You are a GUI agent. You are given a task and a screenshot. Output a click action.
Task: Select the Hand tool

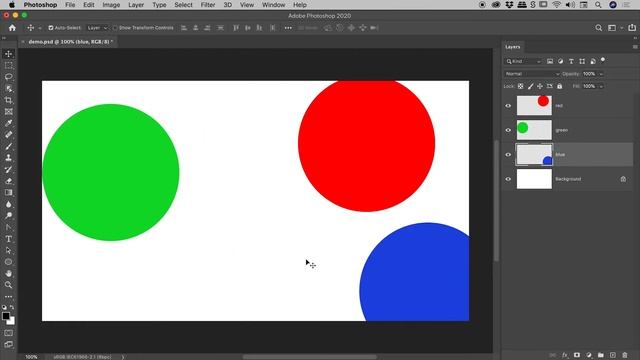click(9, 273)
